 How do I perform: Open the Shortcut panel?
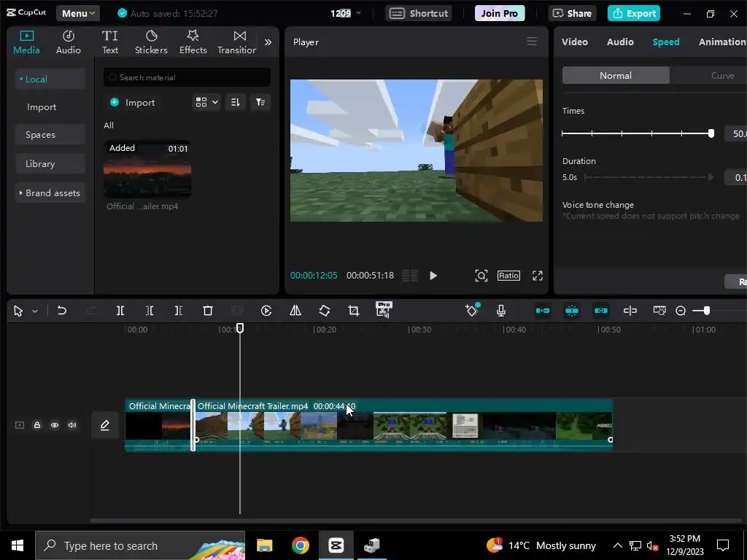coord(419,13)
